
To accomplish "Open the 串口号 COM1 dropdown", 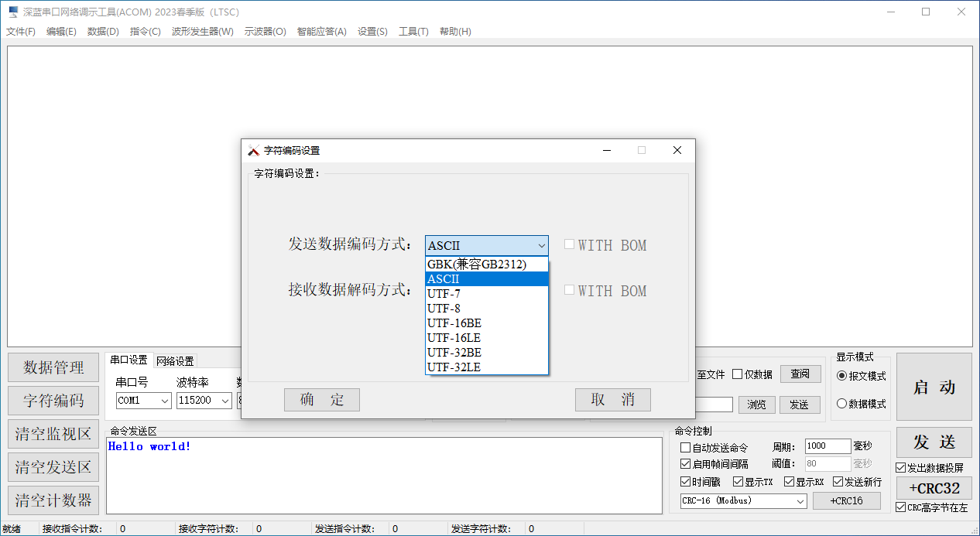I will point(164,401).
